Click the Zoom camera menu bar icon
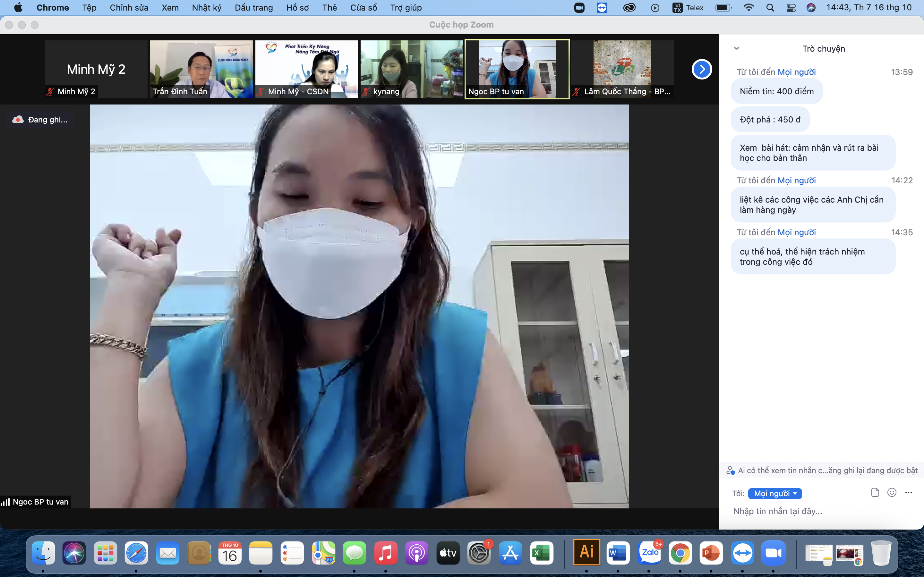 579,8
